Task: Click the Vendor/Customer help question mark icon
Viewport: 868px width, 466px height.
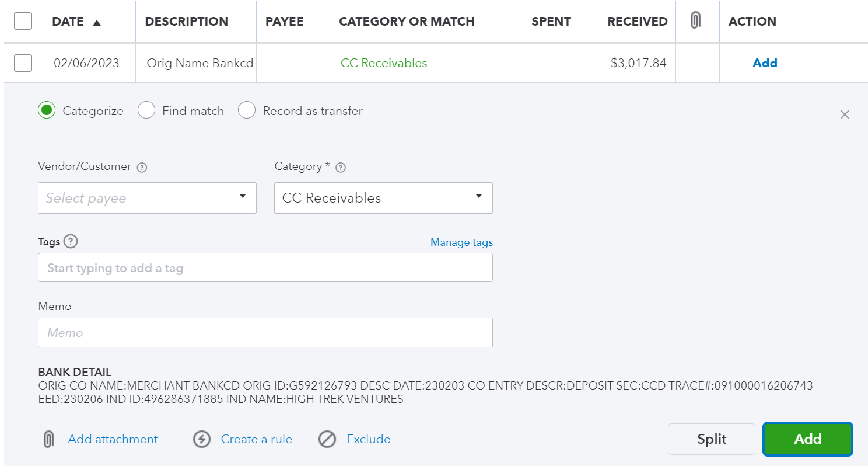Action: tap(142, 168)
